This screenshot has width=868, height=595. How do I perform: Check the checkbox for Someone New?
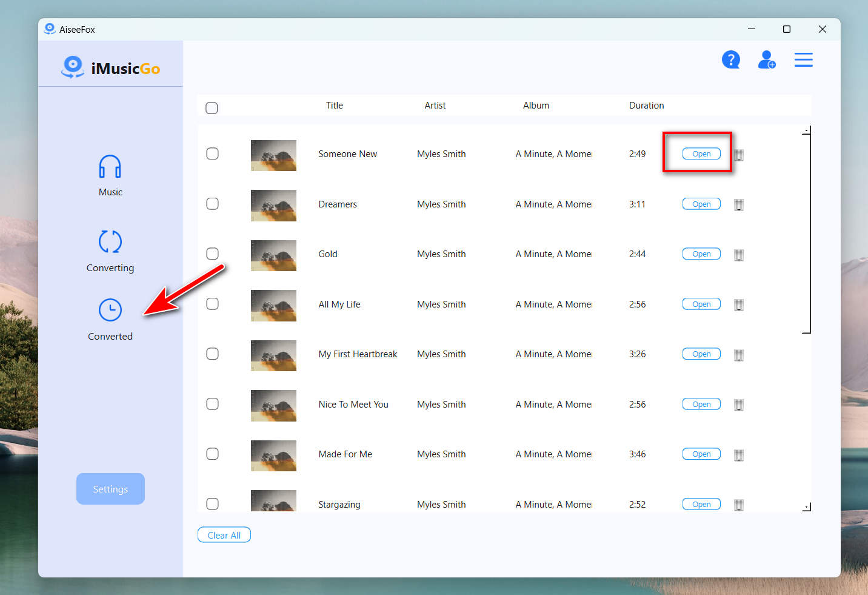[212, 153]
